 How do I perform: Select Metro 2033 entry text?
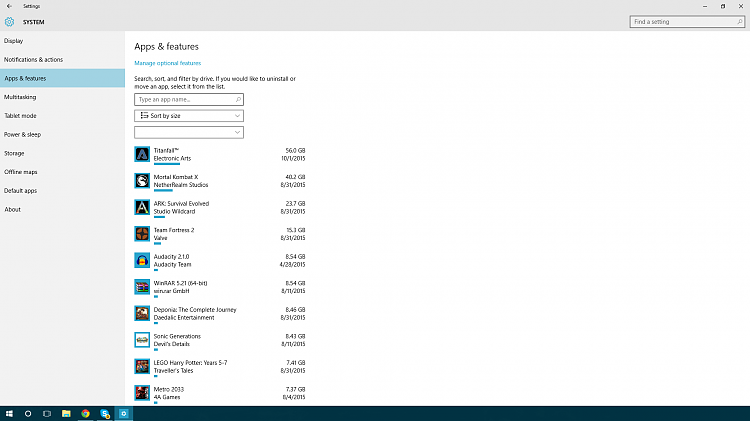tap(169, 389)
